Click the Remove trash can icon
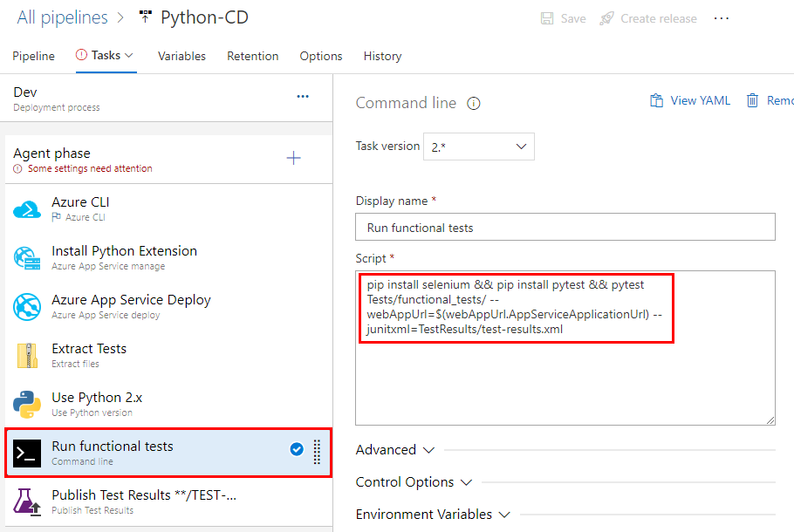Image resolution: width=794 pixels, height=532 pixels. click(752, 100)
